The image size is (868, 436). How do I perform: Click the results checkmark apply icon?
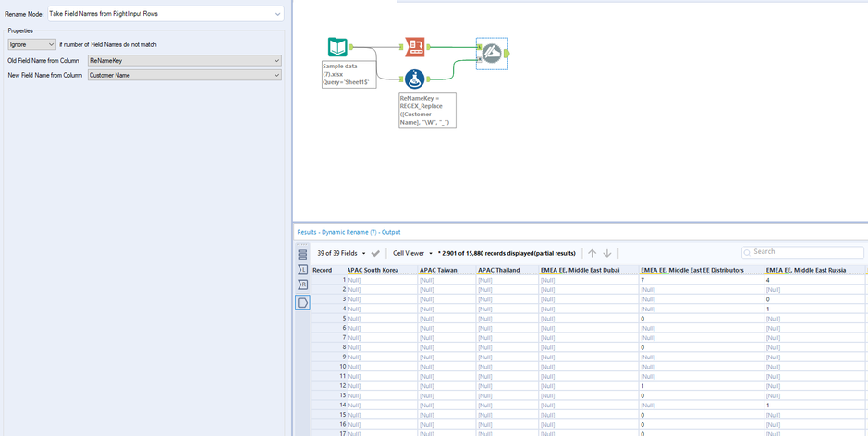[375, 253]
